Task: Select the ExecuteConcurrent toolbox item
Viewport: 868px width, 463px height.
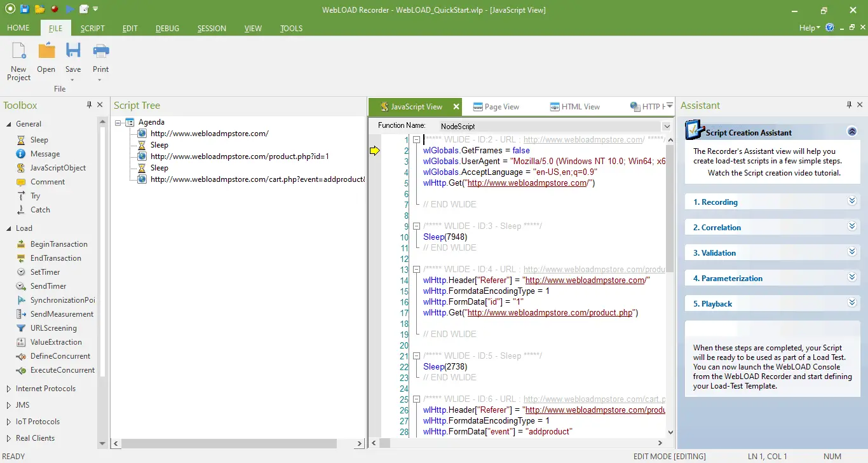Action: pos(62,370)
